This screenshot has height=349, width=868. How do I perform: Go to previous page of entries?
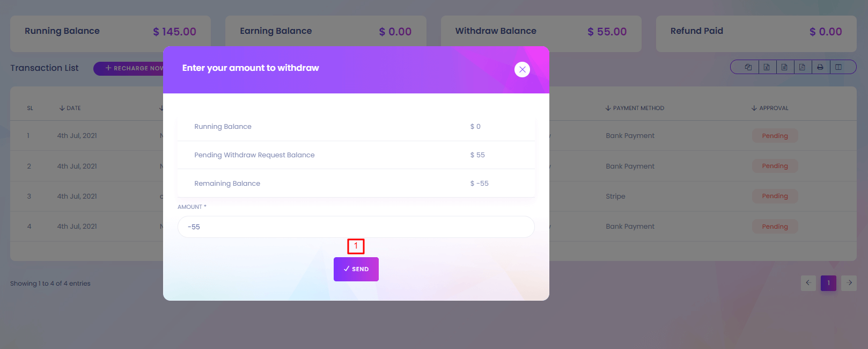coord(808,283)
